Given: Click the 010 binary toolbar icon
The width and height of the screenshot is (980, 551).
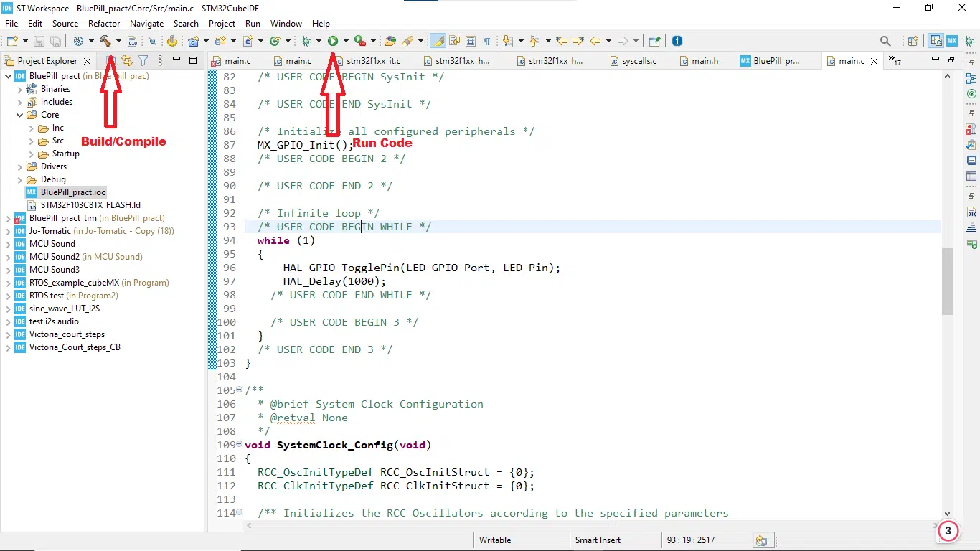Looking at the screenshot, I should coord(132,41).
